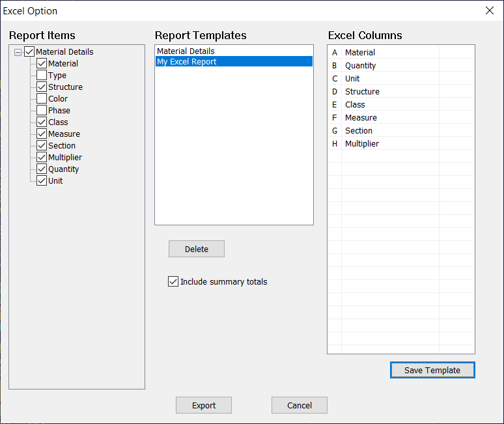Screen dimensions: 504x424
Task: Select the Multiplier row in column H
Action: tap(401, 144)
